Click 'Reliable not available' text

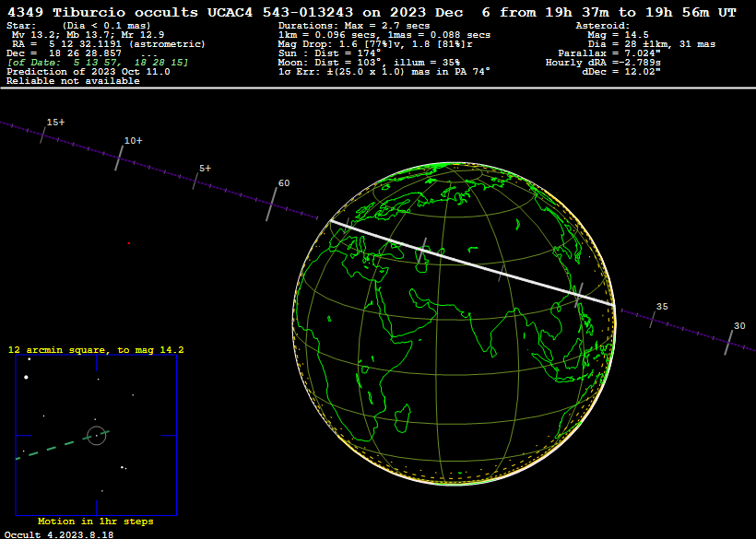(73, 81)
